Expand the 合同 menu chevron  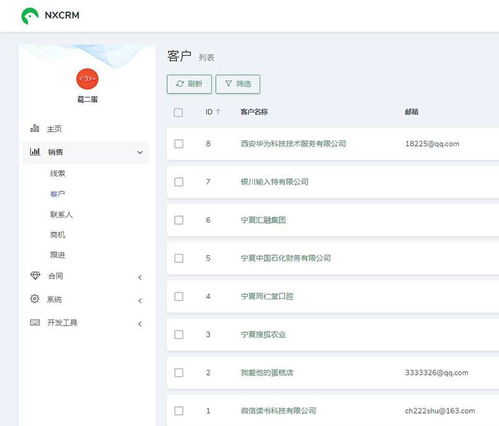pos(140,277)
